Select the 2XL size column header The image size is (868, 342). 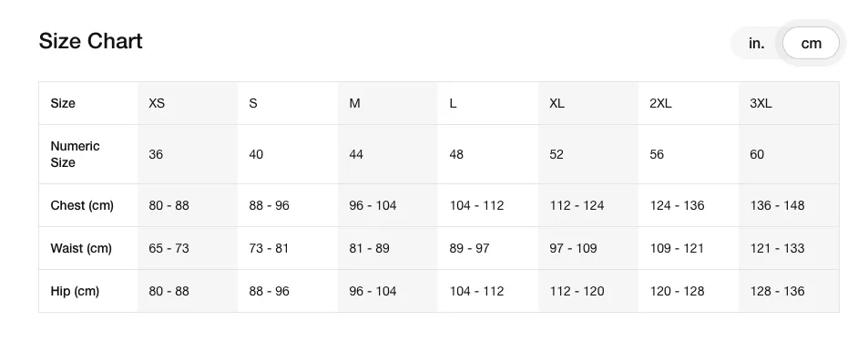pyautogui.click(x=689, y=103)
